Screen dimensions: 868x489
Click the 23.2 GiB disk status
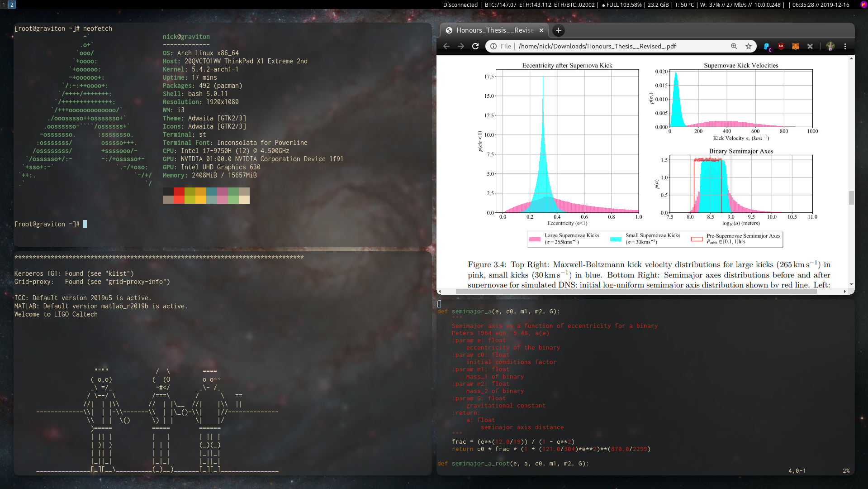[x=658, y=5]
